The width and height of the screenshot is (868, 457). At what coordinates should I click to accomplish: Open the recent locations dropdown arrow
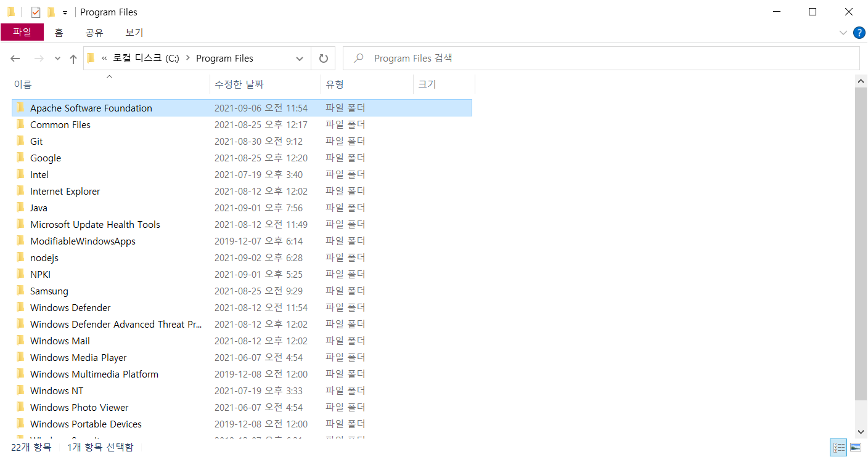coord(58,59)
